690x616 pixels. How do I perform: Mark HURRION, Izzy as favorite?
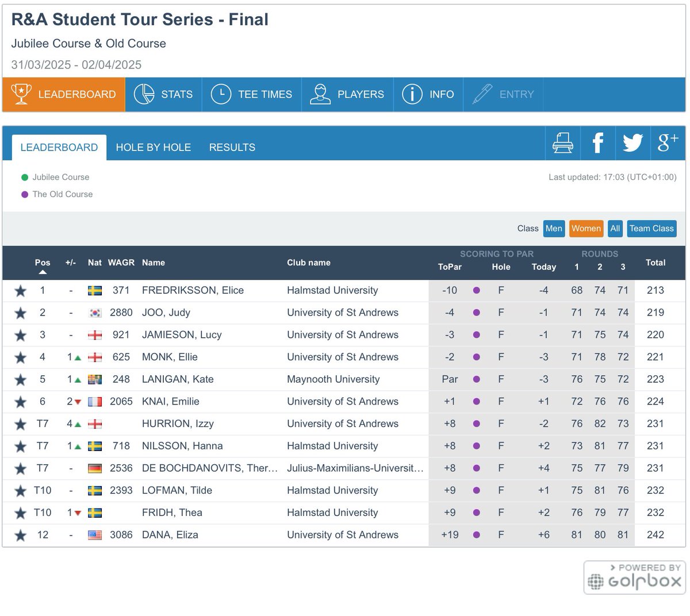click(21, 424)
